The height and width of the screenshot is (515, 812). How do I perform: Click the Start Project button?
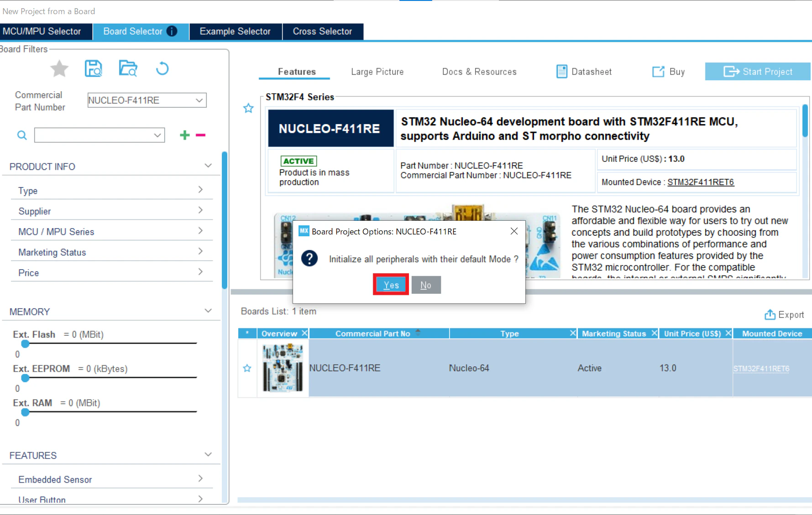[758, 72]
